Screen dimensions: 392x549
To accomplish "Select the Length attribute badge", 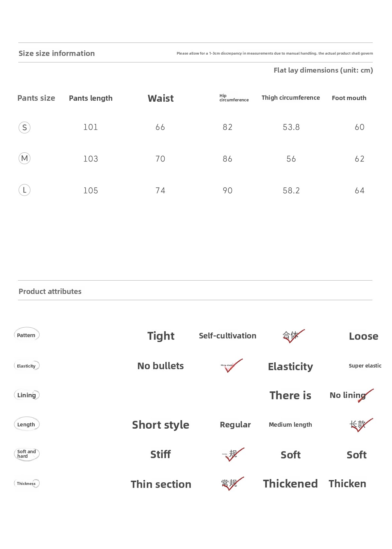I will coord(26,424).
